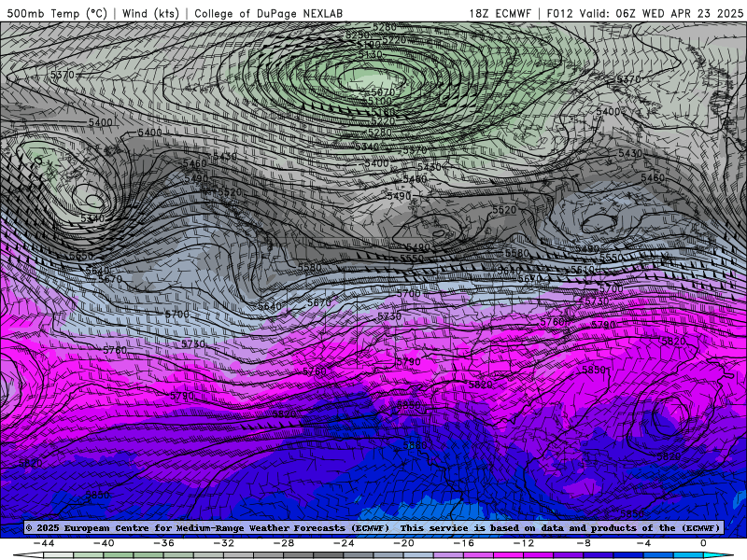Click the -16 color bar label
The width and height of the screenshot is (747, 560).
pos(463,543)
